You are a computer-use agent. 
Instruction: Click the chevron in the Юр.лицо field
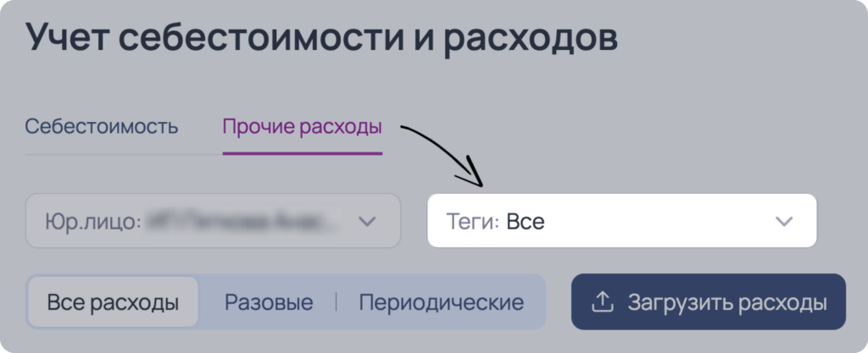point(367,222)
